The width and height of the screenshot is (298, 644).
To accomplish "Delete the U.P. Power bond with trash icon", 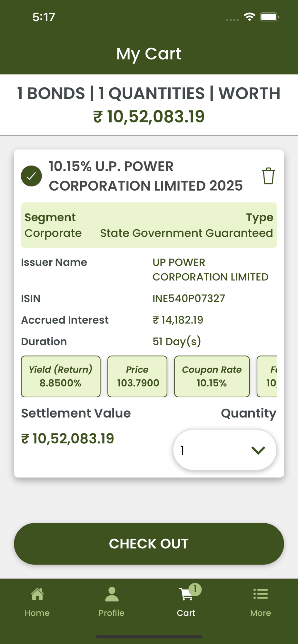I will (x=268, y=176).
